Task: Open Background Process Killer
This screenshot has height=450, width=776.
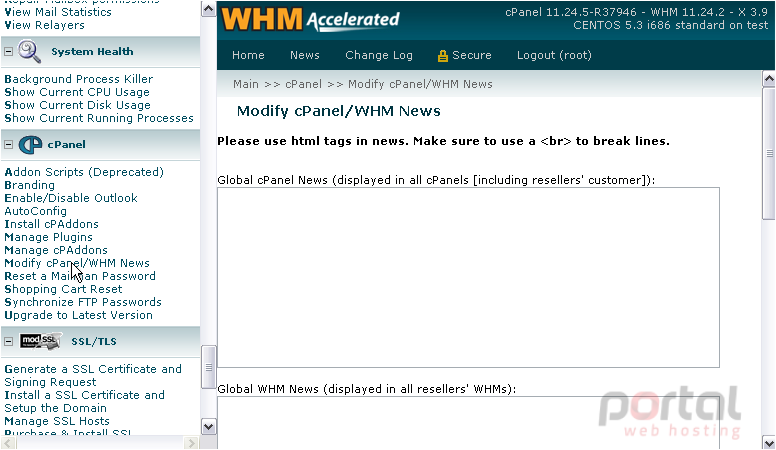Action: (79, 79)
